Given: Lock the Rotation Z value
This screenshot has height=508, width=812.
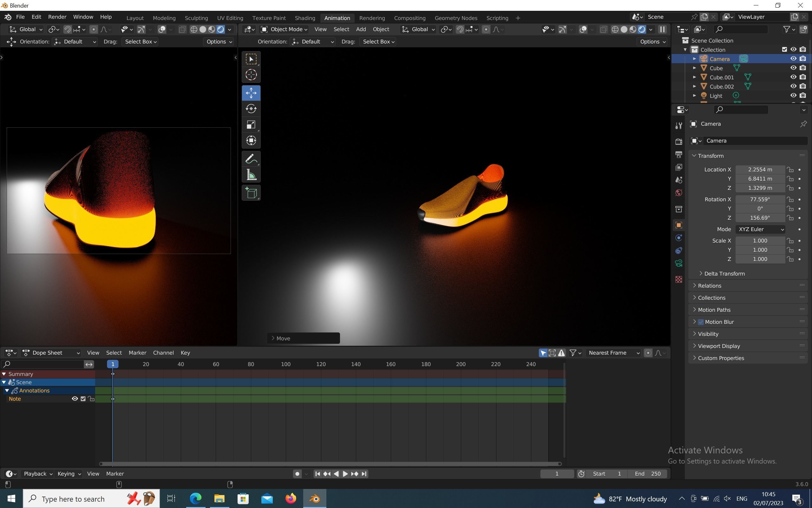Looking at the screenshot, I should 790,218.
